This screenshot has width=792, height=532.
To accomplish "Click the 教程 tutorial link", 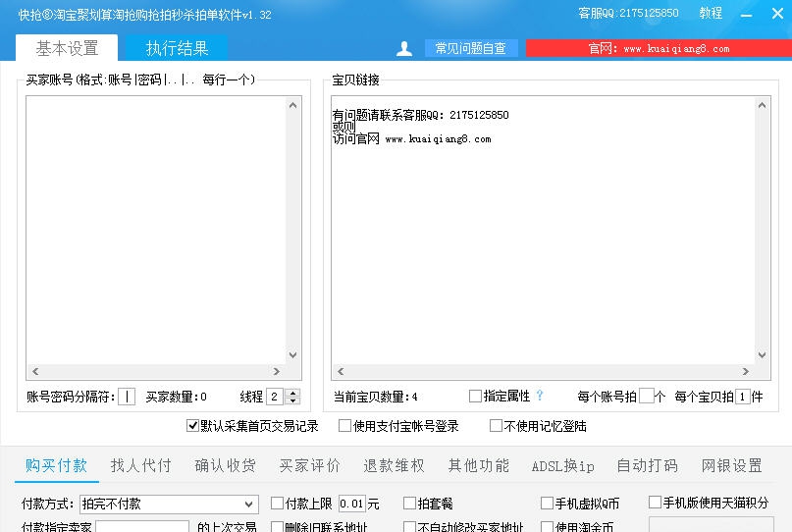I will [711, 14].
